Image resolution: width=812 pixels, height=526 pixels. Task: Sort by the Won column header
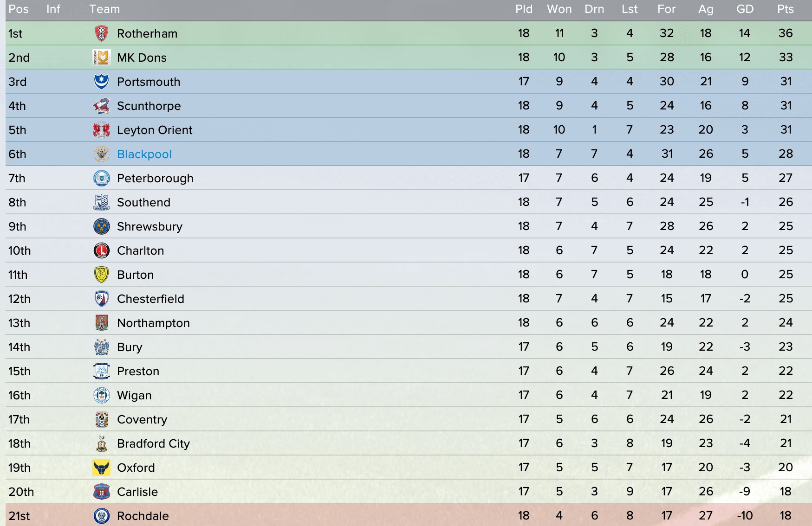click(x=559, y=9)
